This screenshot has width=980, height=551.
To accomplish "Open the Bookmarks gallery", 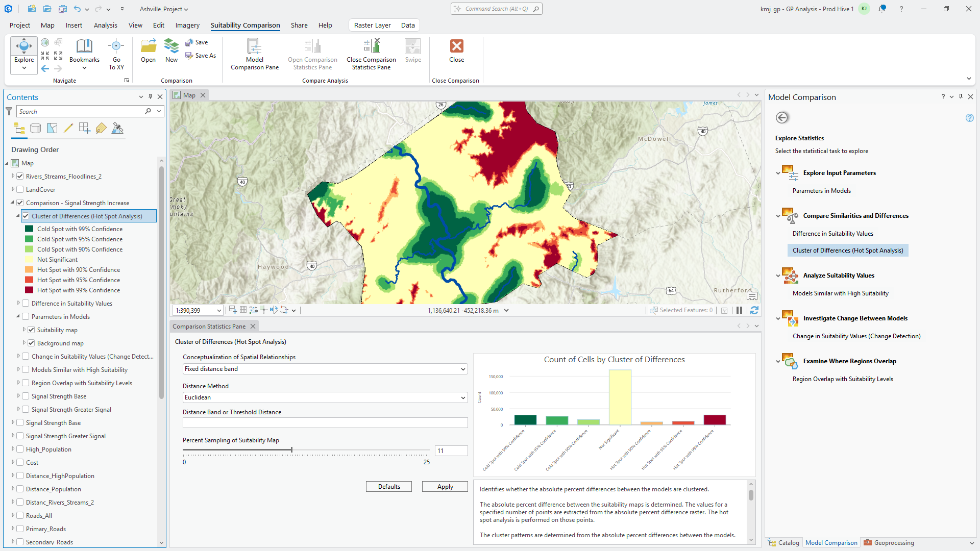I will pyautogui.click(x=84, y=53).
